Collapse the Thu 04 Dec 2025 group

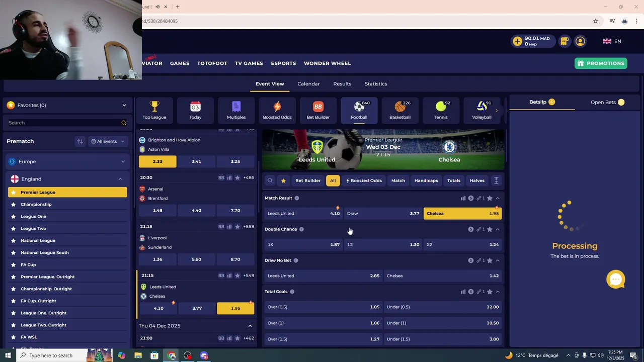coord(250,326)
